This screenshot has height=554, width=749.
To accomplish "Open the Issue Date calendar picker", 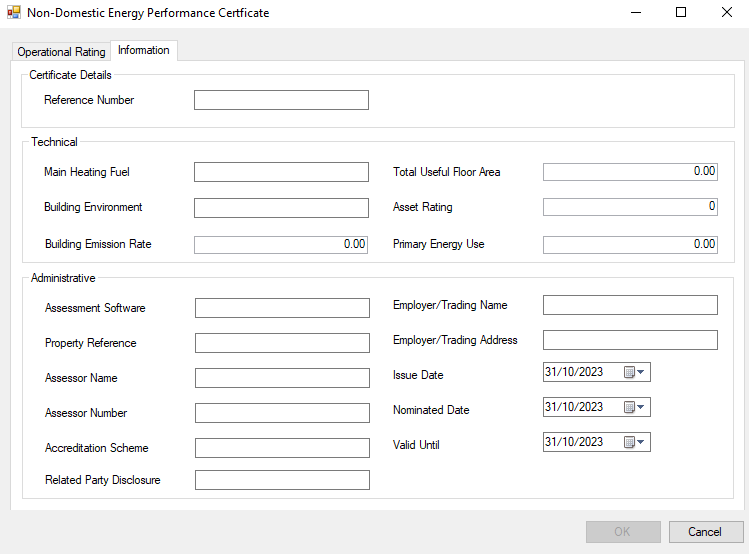I will coord(635,372).
